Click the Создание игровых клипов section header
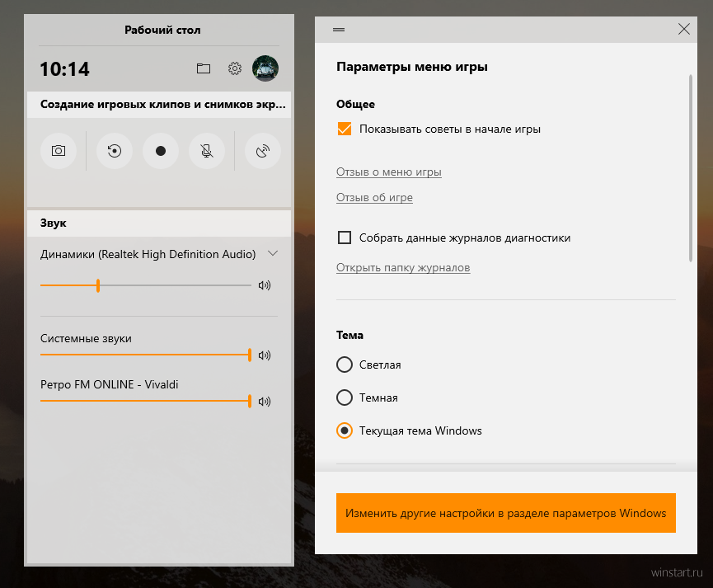Viewport: 713px width, 588px height. [x=159, y=105]
